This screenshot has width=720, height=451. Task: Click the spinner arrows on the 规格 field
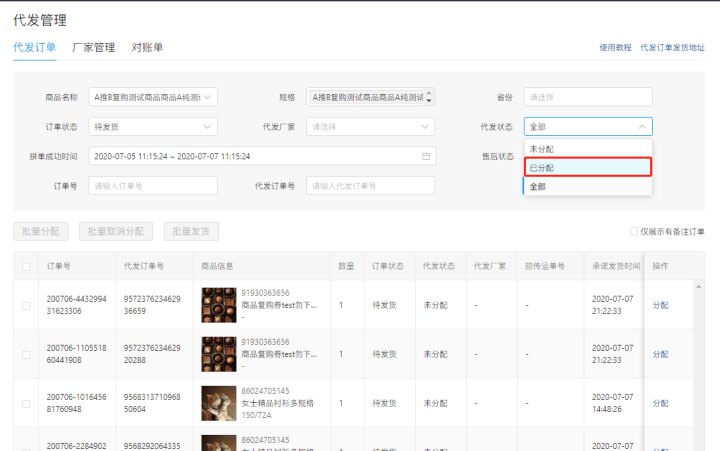[x=428, y=97]
